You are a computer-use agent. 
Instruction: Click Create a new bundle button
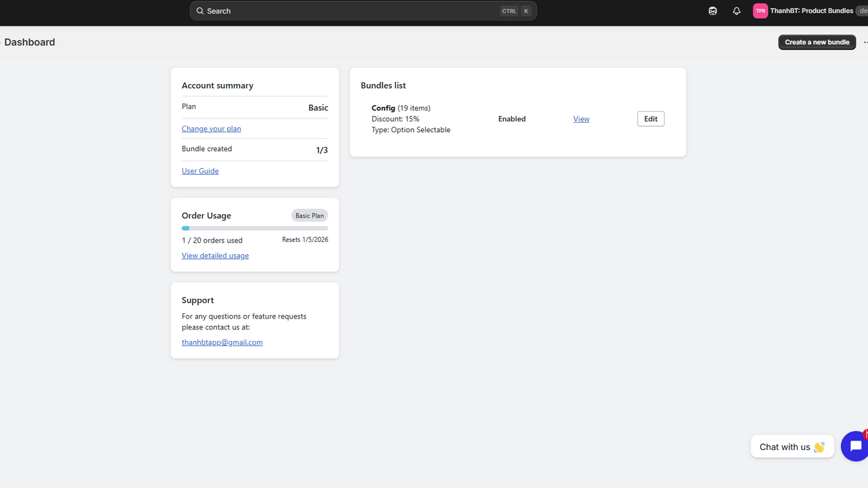pos(817,42)
